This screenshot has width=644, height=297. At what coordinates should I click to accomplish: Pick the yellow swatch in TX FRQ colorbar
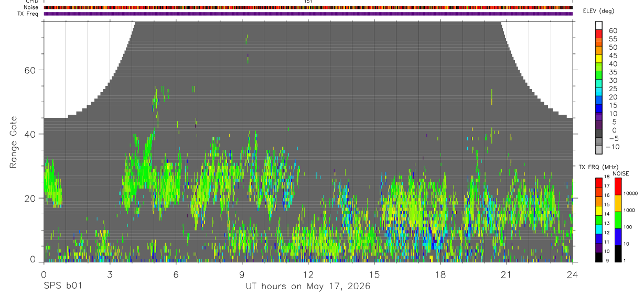click(599, 211)
